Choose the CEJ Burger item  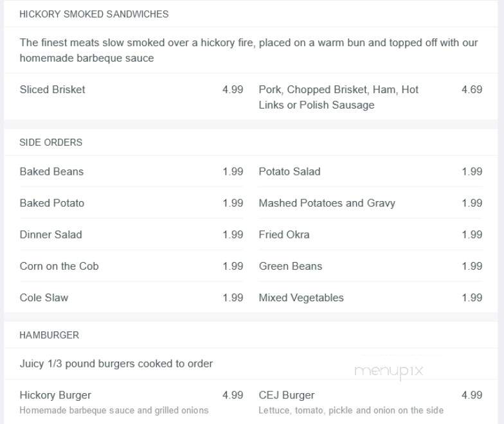pos(287,395)
